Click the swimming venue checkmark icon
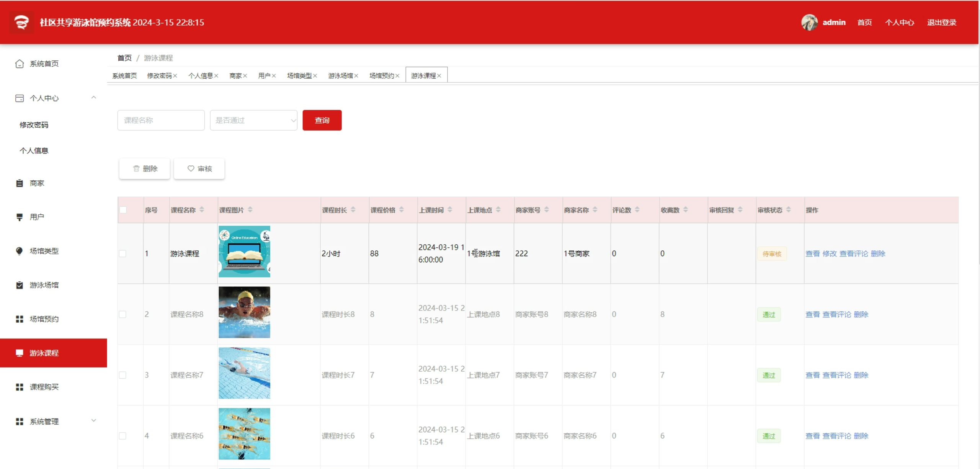Image resolution: width=980 pixels, height=469 pixels. pyautogui.click(x=20, y=285)
